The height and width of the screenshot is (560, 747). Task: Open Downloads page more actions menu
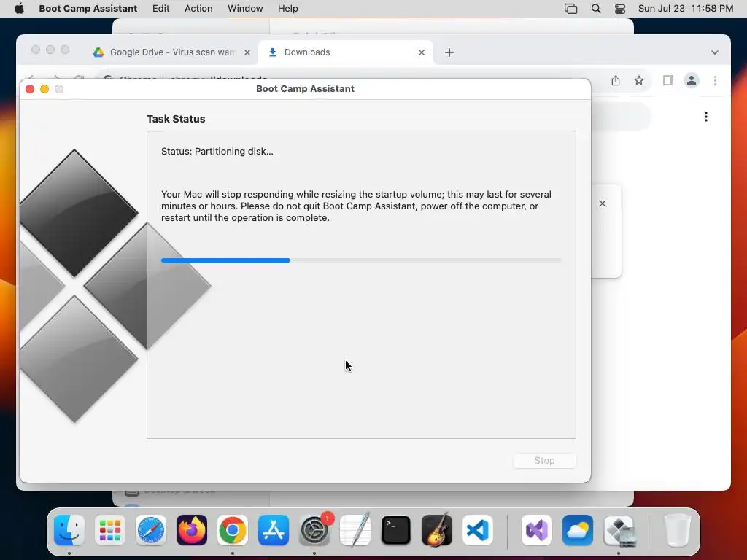[705, 117]
